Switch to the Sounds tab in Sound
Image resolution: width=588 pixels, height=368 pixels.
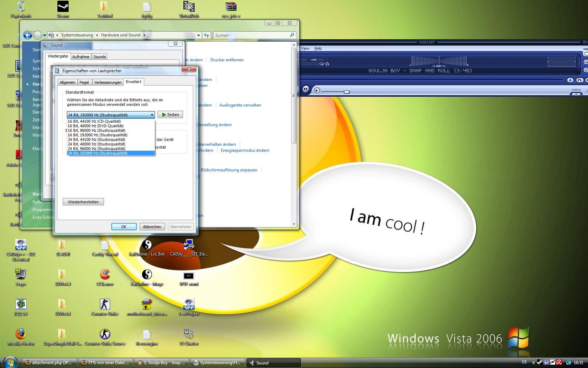pos(100,57)
